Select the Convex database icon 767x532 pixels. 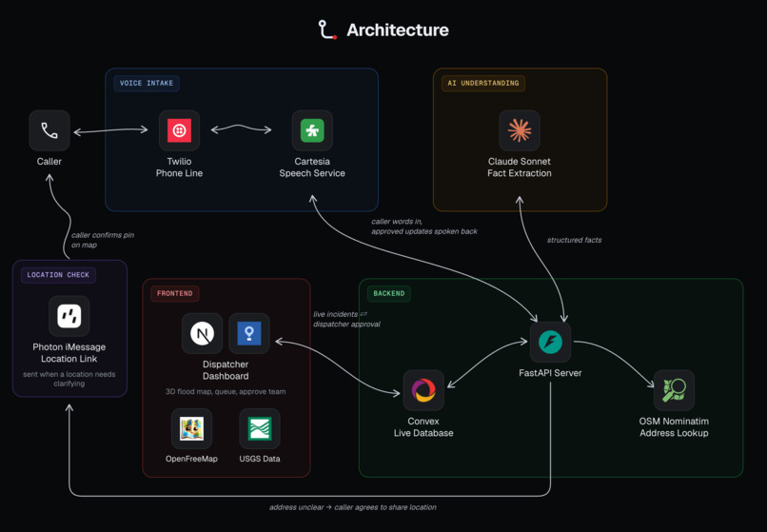click(x=423, y=390)
